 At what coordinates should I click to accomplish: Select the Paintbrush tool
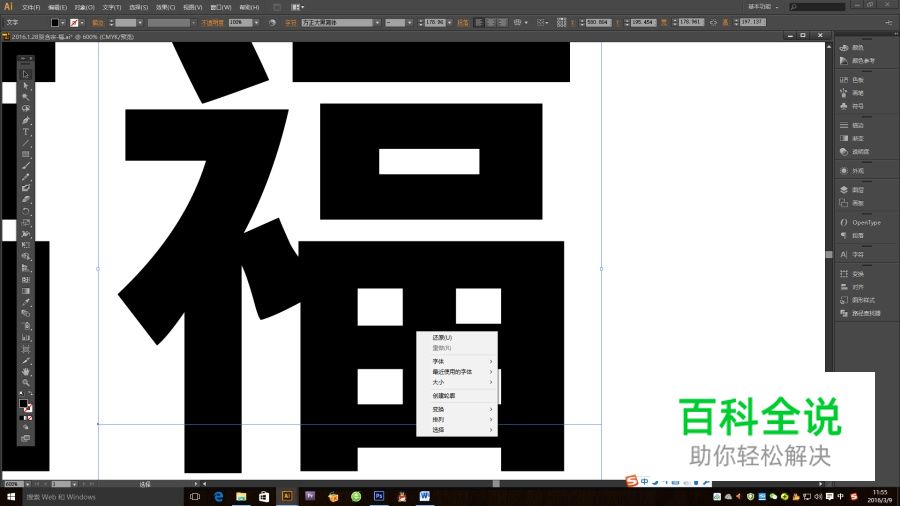(25, 166)
